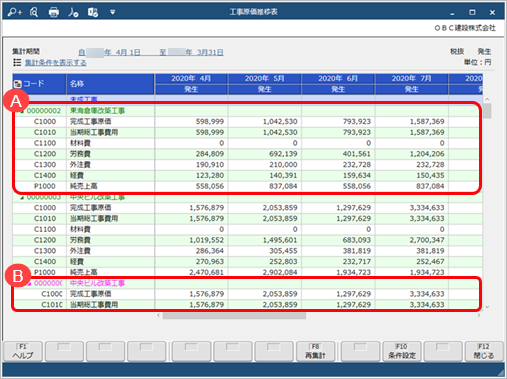This screenshot has width=507, height=379.
Task: Select 材料費 under 東海倉庫改築工事
Action: point(80,143)
